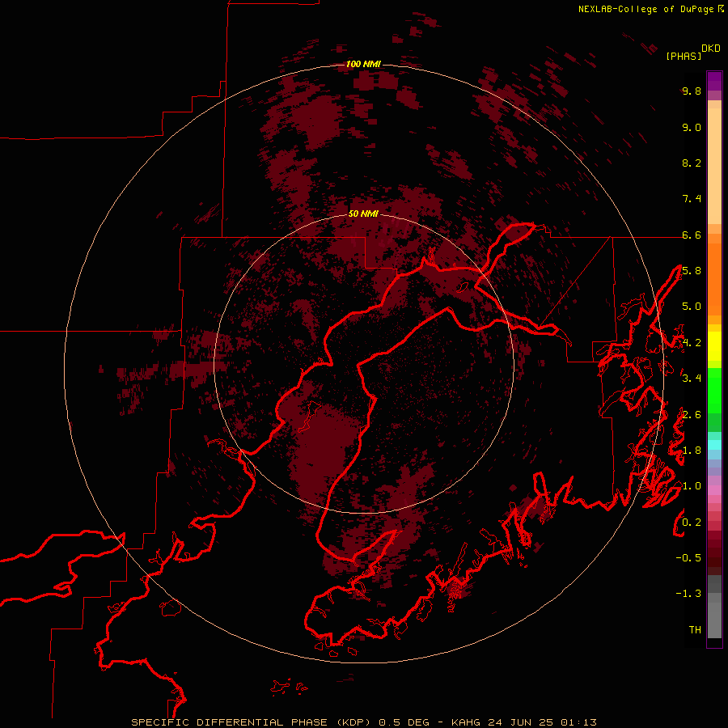This screenshot has height=728, width=728.
Task: Pick the peach segment of the color bar
Action: [x=714, y=166]
